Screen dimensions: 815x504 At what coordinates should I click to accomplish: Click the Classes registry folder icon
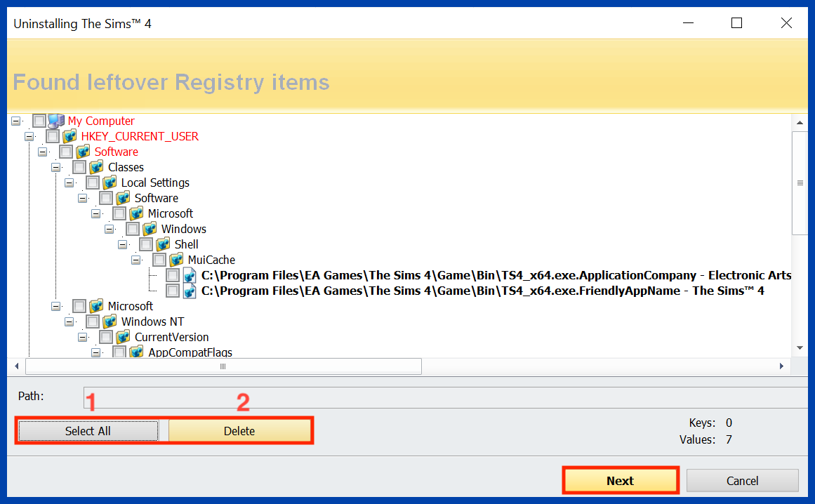(96, 167)
